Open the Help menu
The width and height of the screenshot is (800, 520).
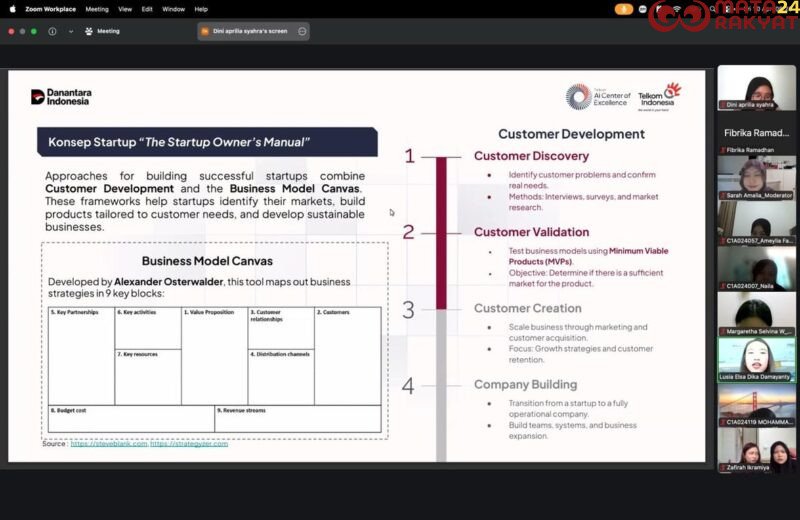(x=201, y=9)
